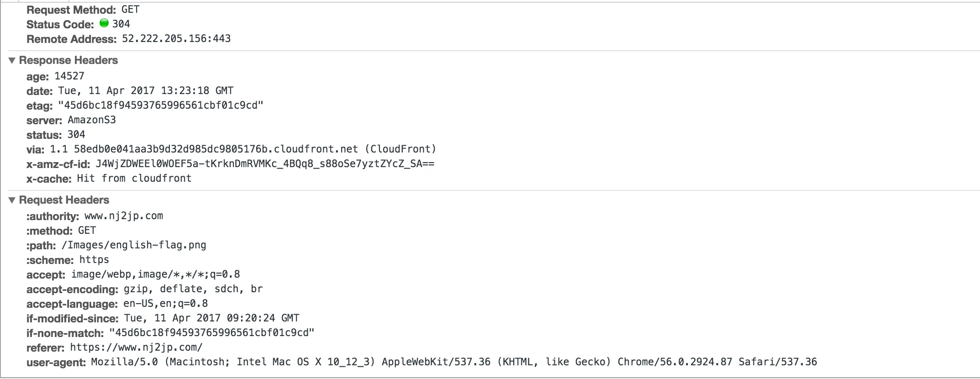The image size is (980, 379).
Task: Click the x-amz-cf-id header value
Action: coord(265,164)
